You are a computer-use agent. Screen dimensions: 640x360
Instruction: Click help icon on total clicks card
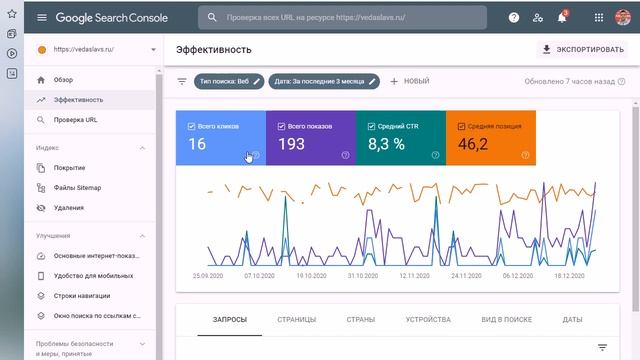coord(256,155)
